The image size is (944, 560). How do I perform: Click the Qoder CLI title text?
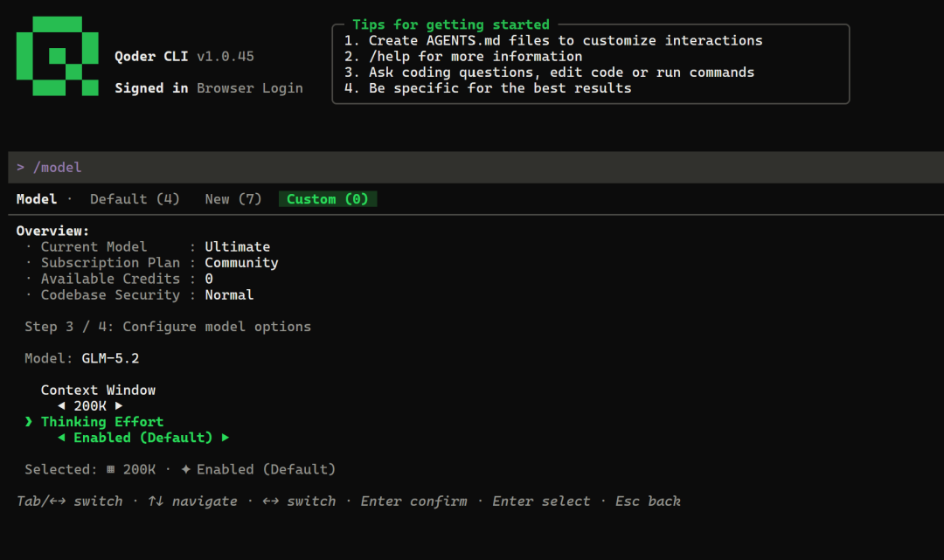click(x=151, y=57)
